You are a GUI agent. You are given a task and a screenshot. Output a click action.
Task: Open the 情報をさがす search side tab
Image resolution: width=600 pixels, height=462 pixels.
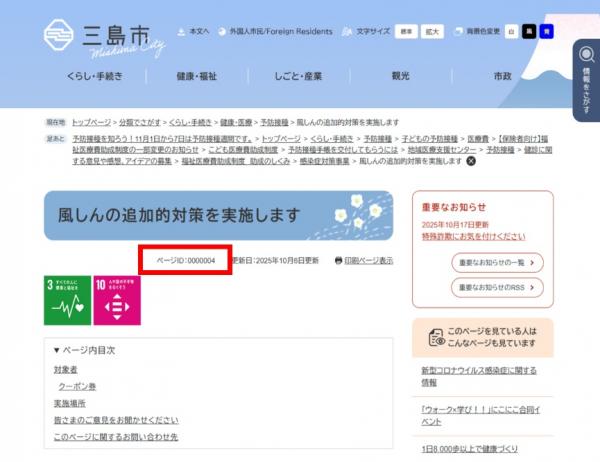click(586, 80)
